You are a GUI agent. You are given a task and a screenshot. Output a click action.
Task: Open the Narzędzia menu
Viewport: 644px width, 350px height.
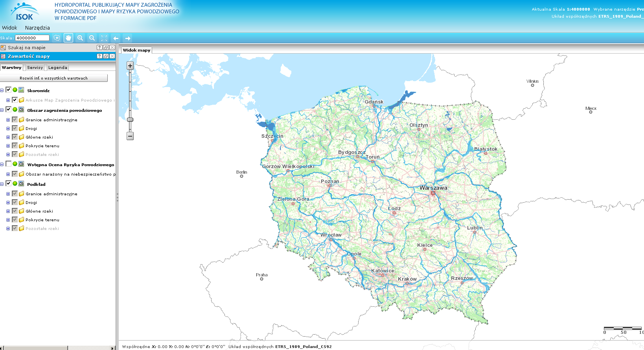click(37, 28)
